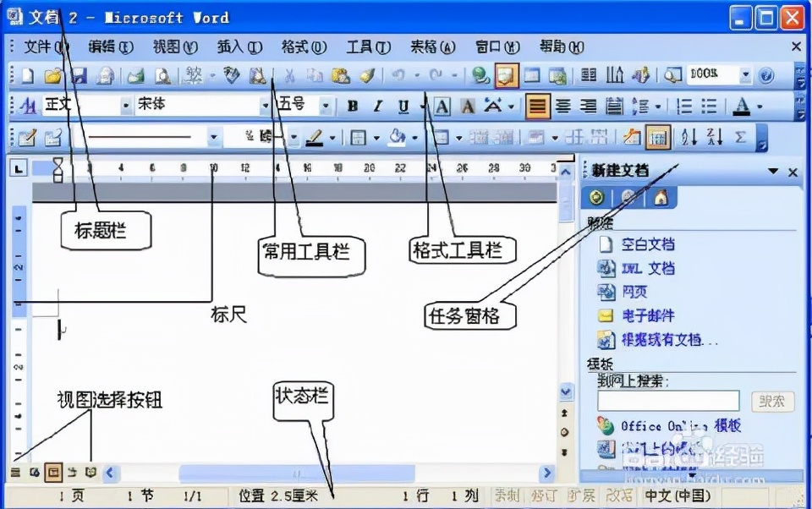
Task: Toggle Underline formatting
Action: [x=403, y=107]
